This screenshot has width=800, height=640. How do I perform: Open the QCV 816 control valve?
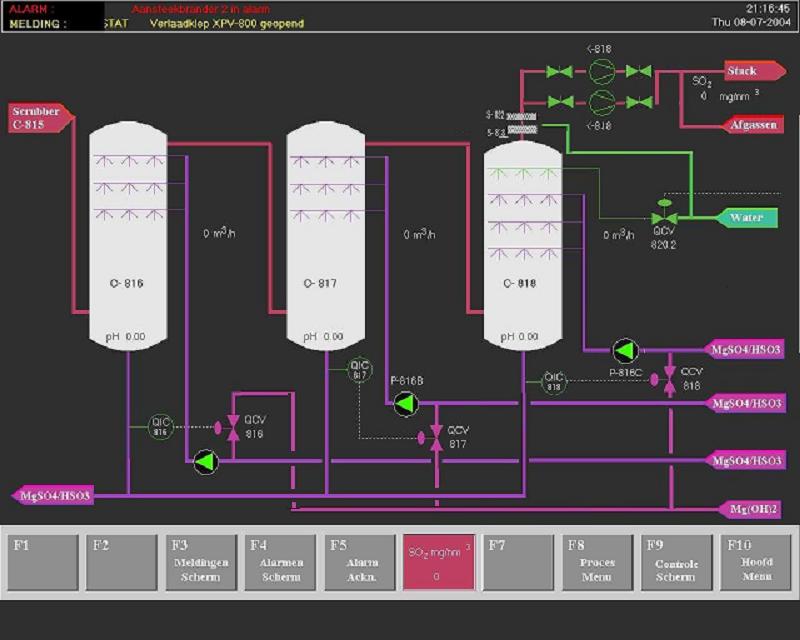pos(233,427)
